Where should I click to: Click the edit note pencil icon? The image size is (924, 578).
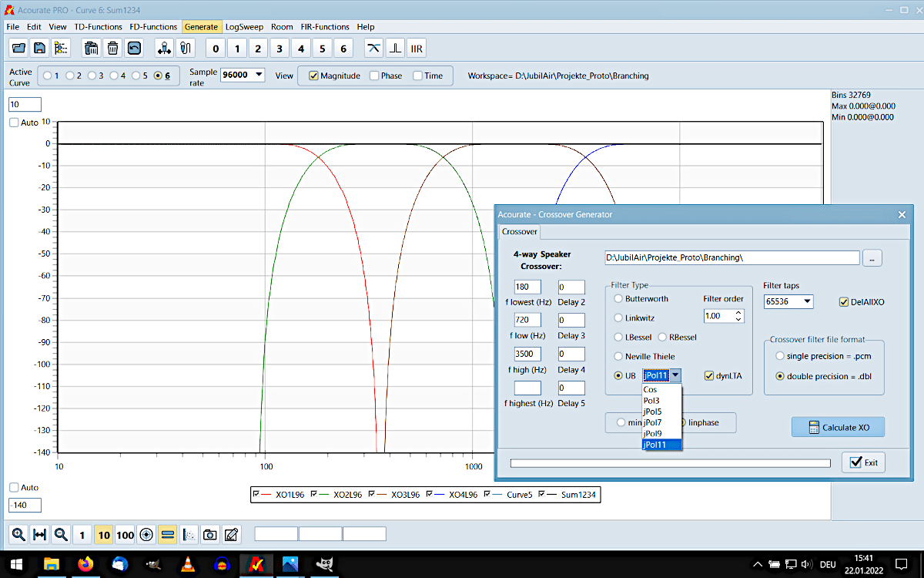click(231, 534)
